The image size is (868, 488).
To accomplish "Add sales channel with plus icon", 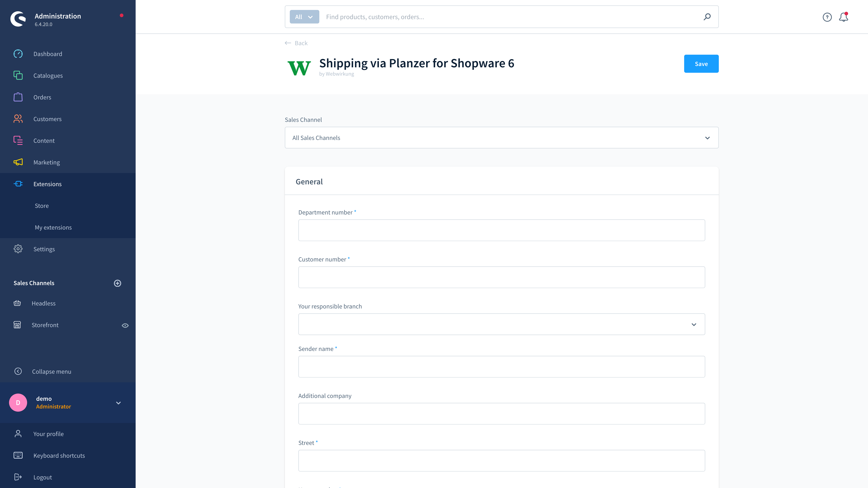I will coord(117,283).
